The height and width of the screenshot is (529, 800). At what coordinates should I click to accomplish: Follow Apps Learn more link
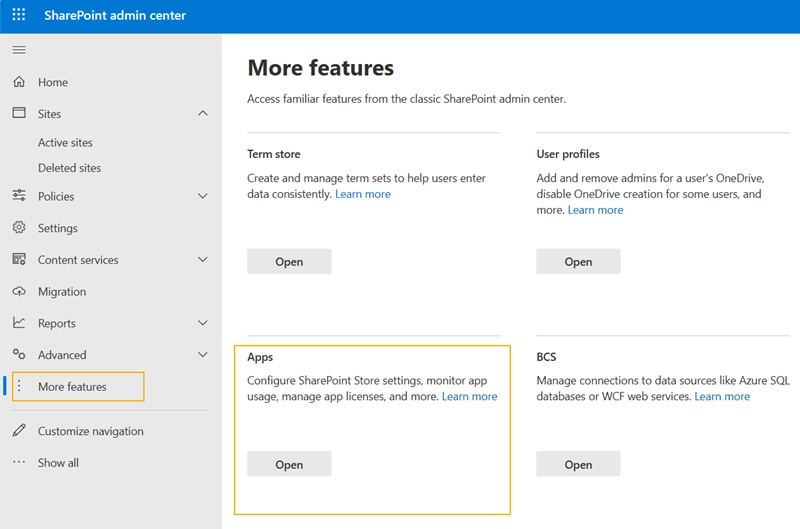(x=469, y=396)
